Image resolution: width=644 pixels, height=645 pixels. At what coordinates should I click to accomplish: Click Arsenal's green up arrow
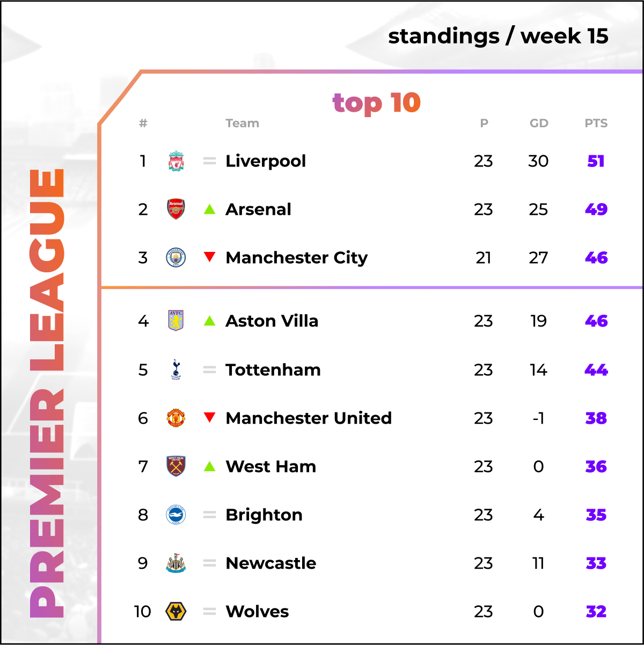tap(210, 209)
